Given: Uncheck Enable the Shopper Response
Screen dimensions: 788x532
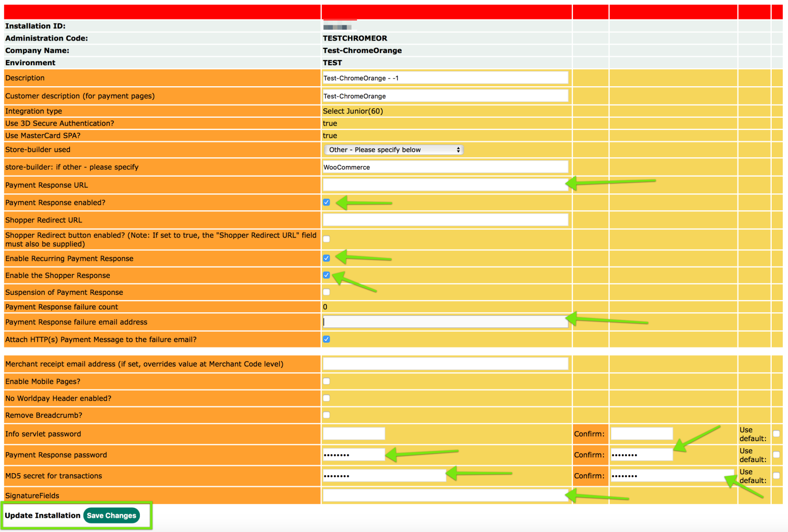Looking at the screenshot, I should click(x=326, y=275).
